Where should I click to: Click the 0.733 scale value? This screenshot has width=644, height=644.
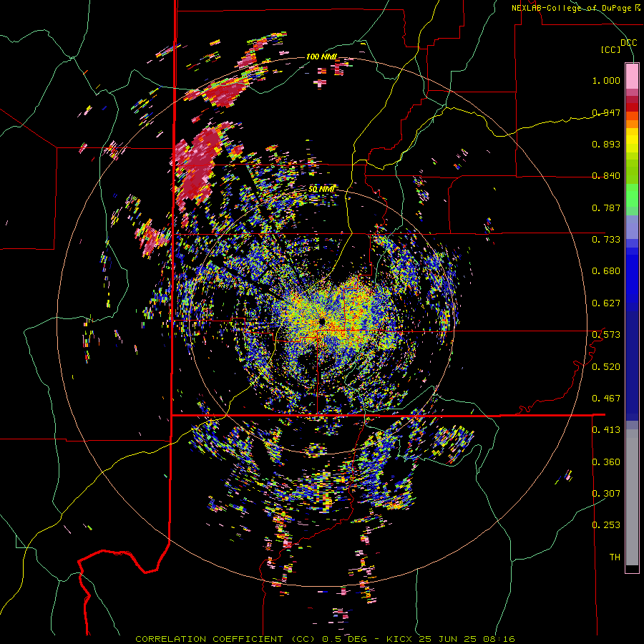point(606,239)
